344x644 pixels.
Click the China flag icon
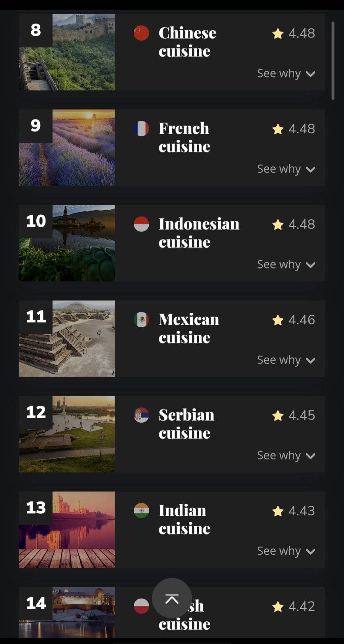tap(141, 33)
